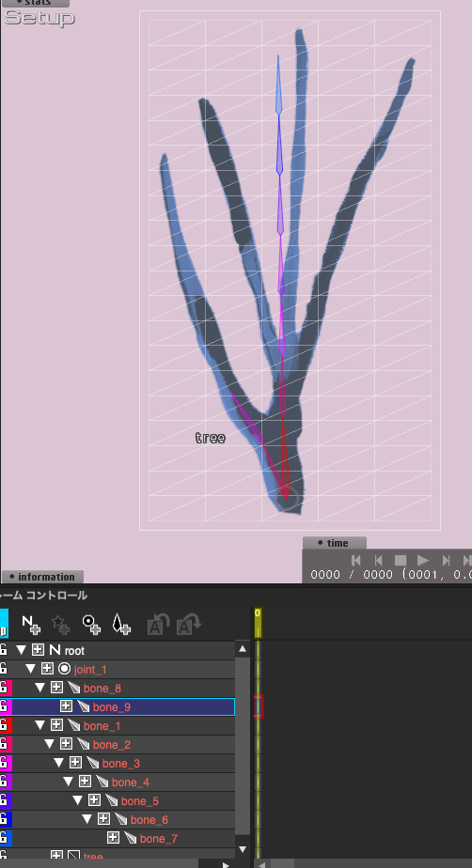Stop playback in the time panel
The width and height of the screenshot is (472, 868).
[x=401, y=560]
